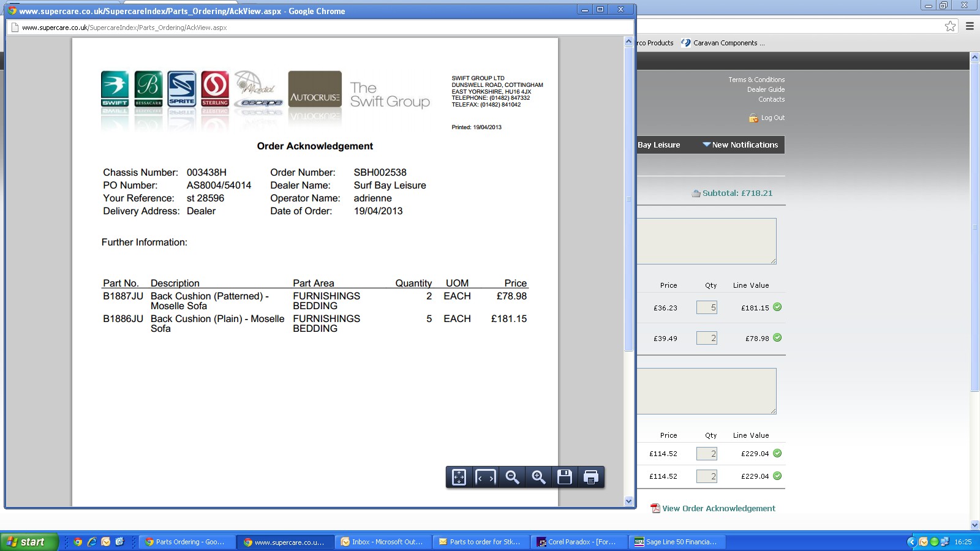980x551 pixels.
Task: Click the £36.23 price
Action: pyautogui.click(x=665, y=308)
